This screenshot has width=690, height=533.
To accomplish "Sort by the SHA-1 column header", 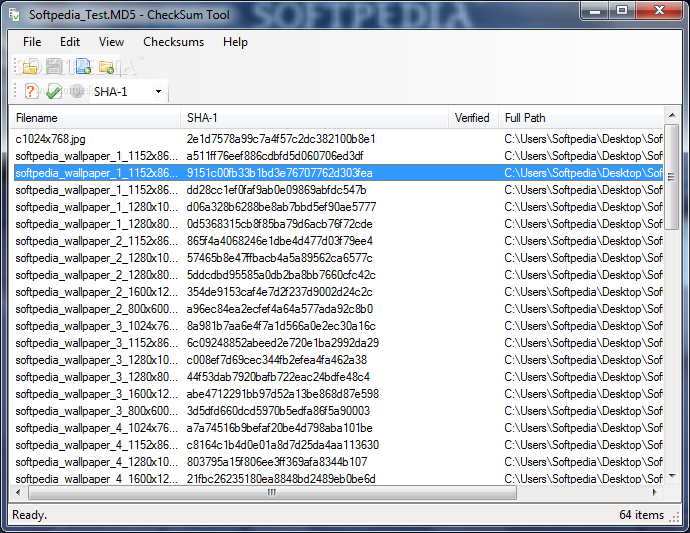I will (314, 118).
